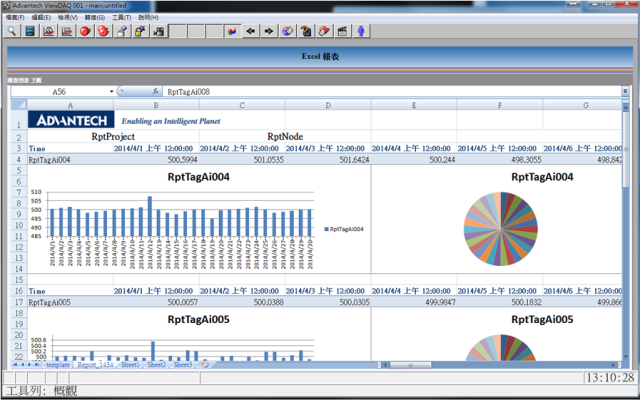Open the 檔案(F) menu
640x400 pixels.
[x=14, y=18]
